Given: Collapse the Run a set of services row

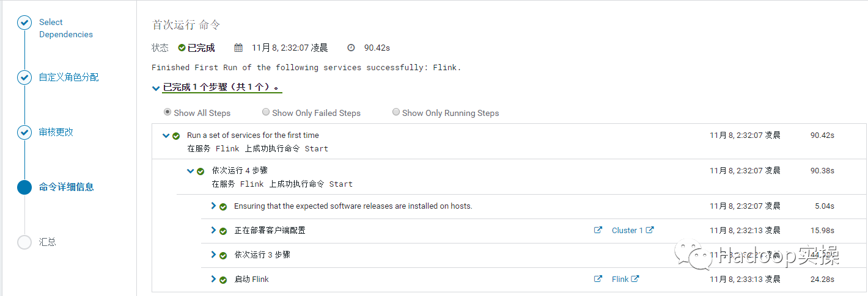Looking at the screenshot, I should (166, 135).
